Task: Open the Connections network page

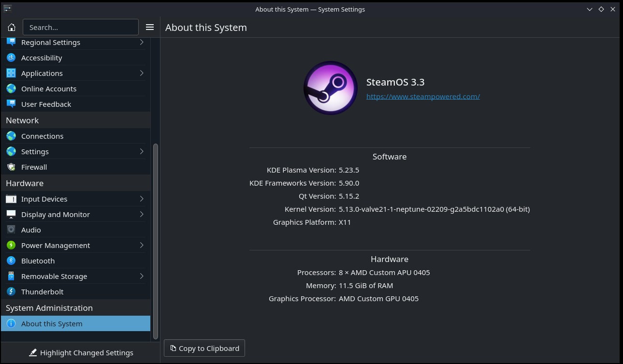Action: click(x=75, y=136)
